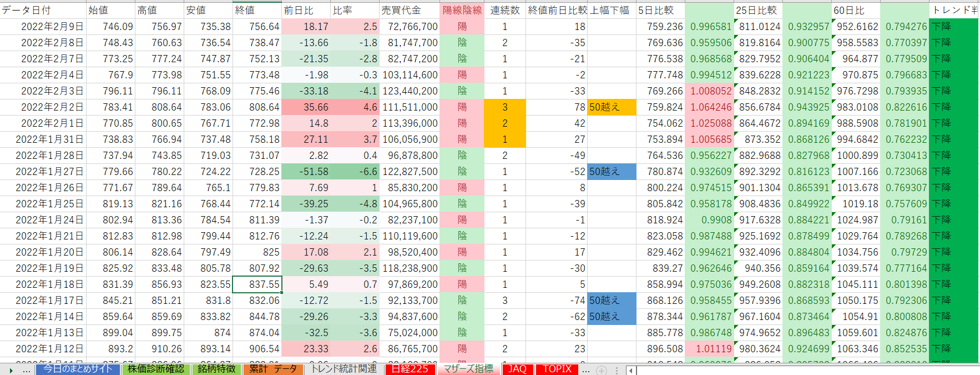Open the 今日のまとめサイト sheet tab
The height and width of the screenshot is (375, 980).
78,369
